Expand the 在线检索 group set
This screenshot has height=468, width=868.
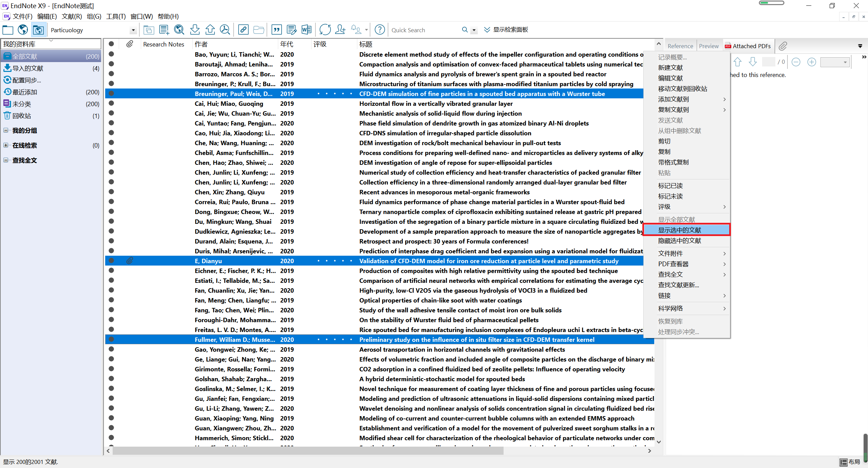click(x=6, y=145)
